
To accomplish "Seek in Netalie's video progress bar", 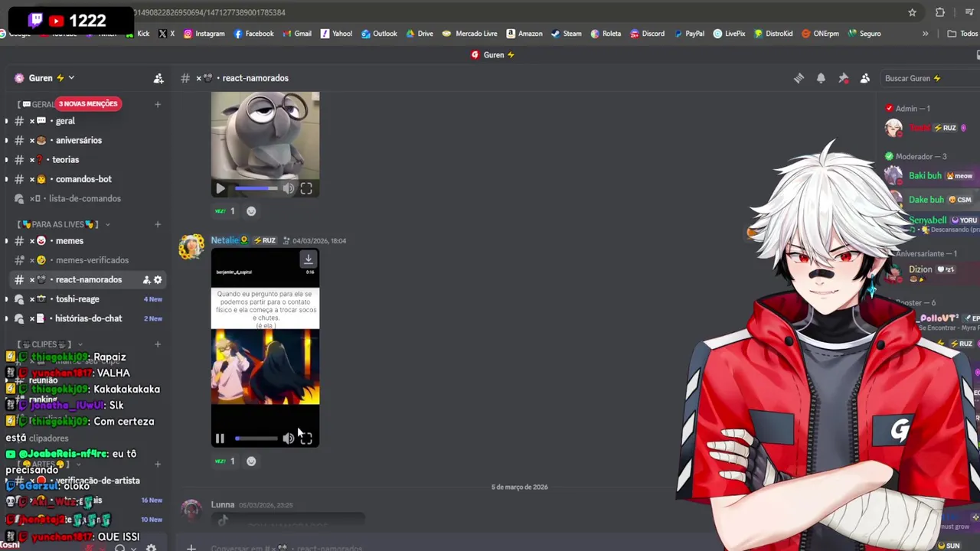I will [256, 439].
